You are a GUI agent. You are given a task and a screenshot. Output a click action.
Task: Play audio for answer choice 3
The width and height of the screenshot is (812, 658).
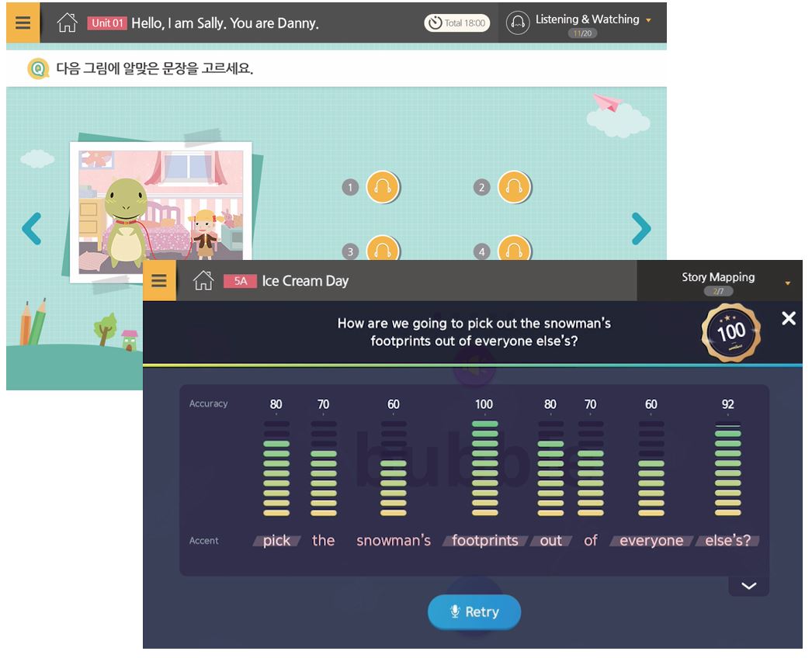click(382, 249)
